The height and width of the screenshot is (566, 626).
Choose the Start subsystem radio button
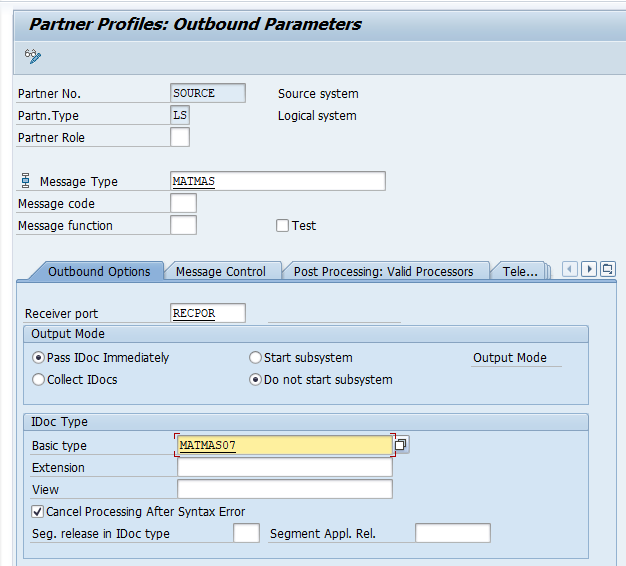pyautogui.click(x=255, y=358)
